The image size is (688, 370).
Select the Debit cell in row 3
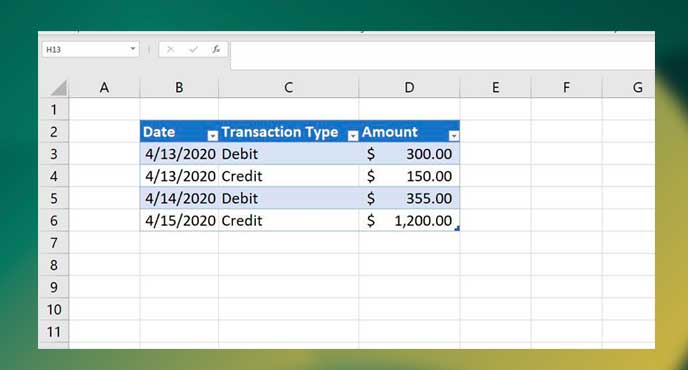click(288, 154)
